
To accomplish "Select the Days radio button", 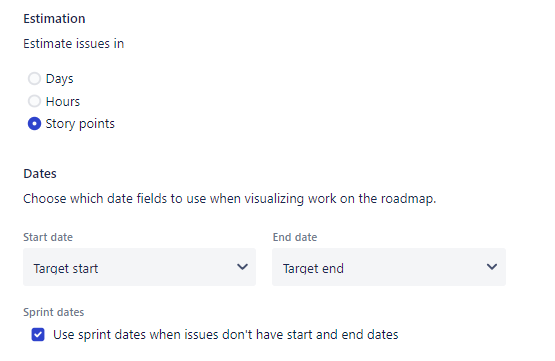I will (x=34, y=79).
